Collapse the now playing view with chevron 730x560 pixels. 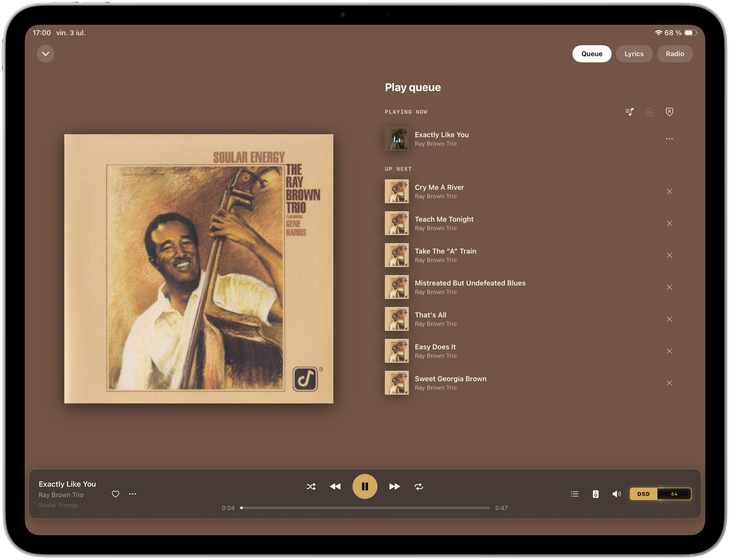[x=46, y=54]
